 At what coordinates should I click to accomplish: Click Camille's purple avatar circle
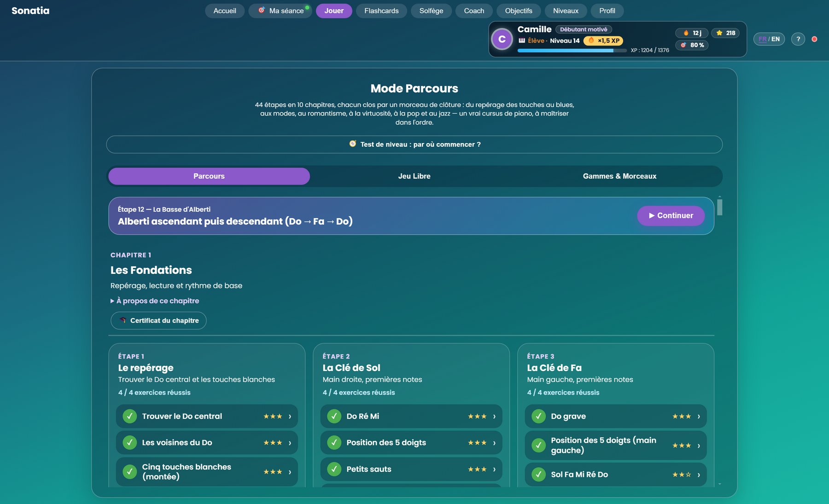pyautogui.click(x=502, y=39)
